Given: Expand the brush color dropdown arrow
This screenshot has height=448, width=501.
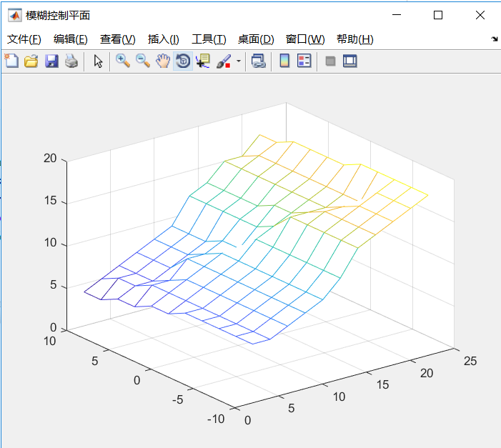Looking at the screenshot, I should [x=239, y=61].
